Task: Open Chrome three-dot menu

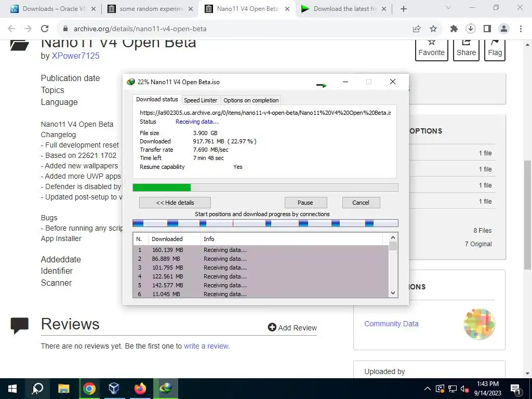Action: 521,29
